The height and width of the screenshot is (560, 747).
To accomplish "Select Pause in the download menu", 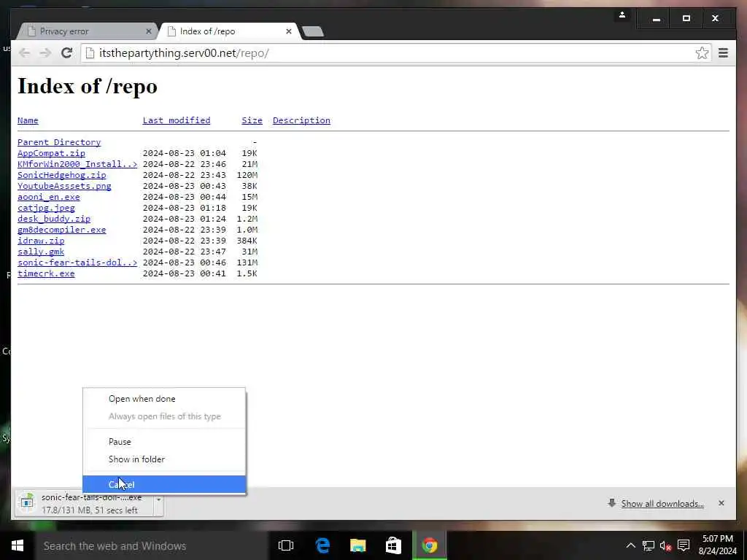I will pos(164,441).
